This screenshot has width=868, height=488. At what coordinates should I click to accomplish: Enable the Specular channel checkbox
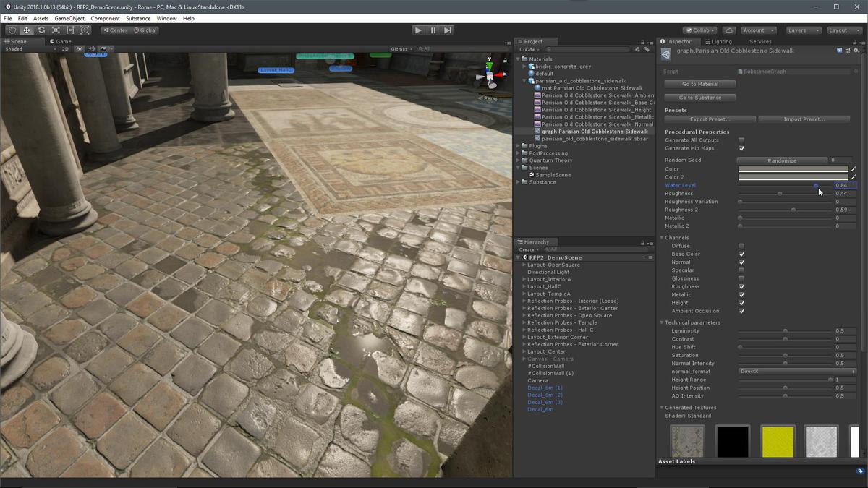(x=741, y=270)
